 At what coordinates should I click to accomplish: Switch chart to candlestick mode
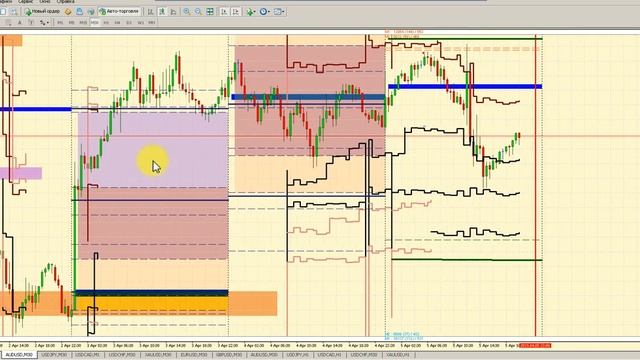[162, 12]
